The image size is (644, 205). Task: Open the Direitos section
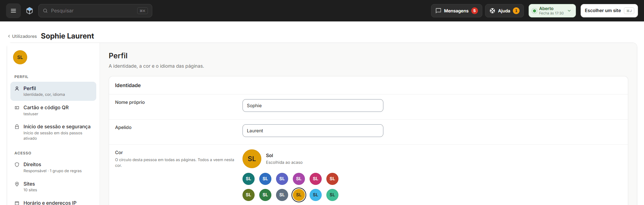click(x=53, y=167)
